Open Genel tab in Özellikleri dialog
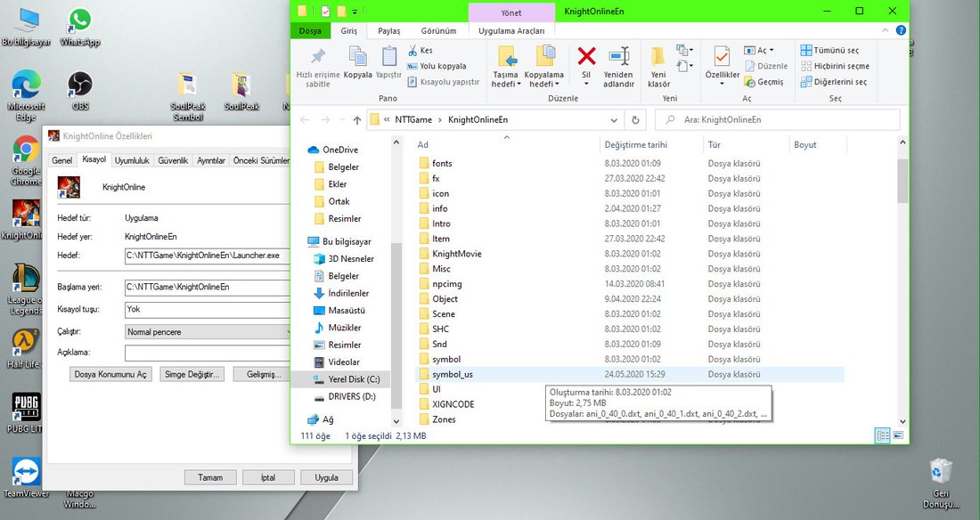Image resolution: width=980 pixels, height=520 pixels. coord(61,160)
